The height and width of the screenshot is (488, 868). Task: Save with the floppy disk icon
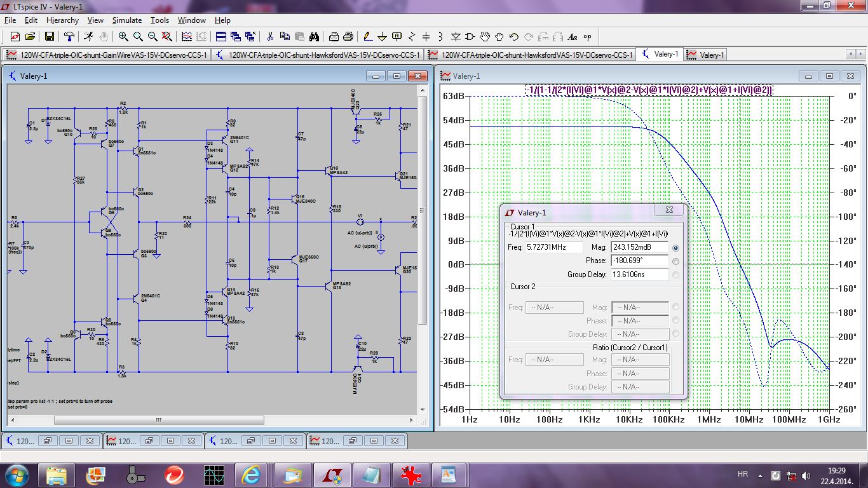[x=50, y=37]
